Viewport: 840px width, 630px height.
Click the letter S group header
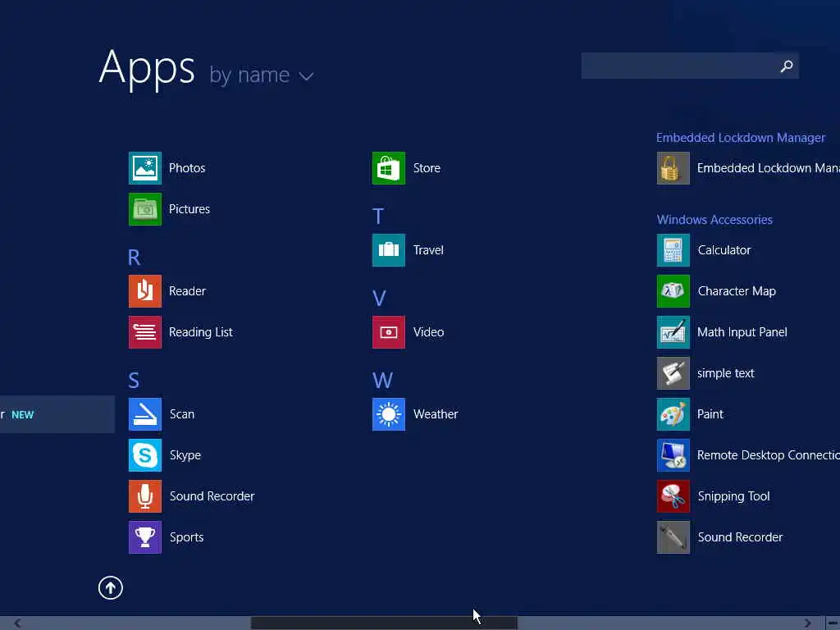[x=134, y=381]
